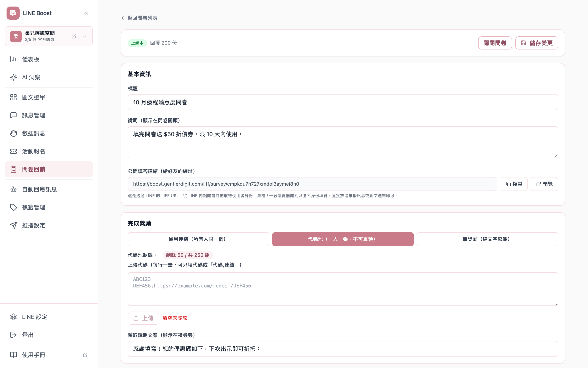Click the 標籤管理 tag icon
Screen dimensions: 588x368
click(x=13, y=207)
